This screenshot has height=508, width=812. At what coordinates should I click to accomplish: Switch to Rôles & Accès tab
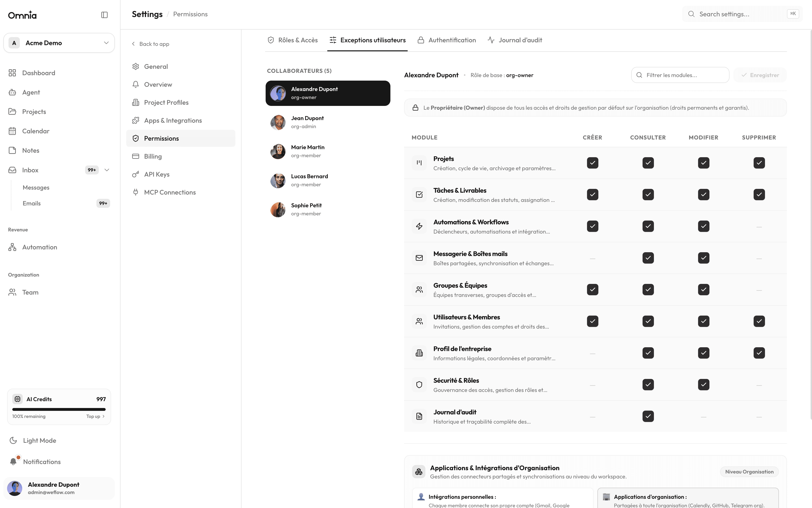293,40
